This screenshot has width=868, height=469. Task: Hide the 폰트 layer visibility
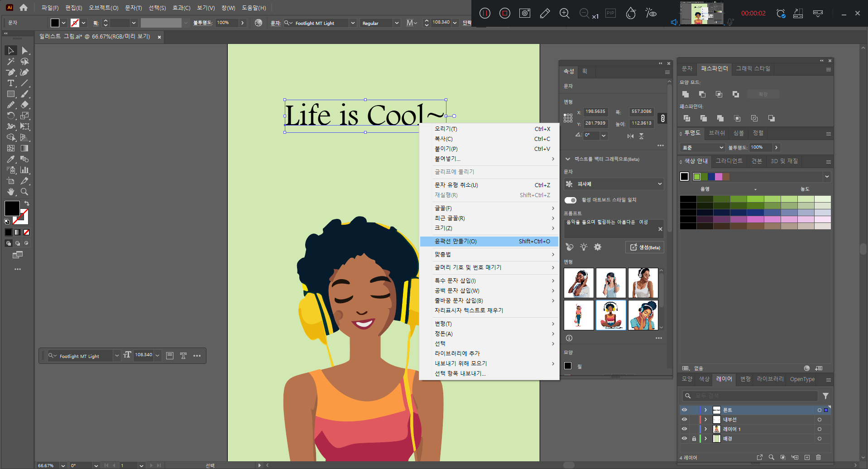(684, 410)
